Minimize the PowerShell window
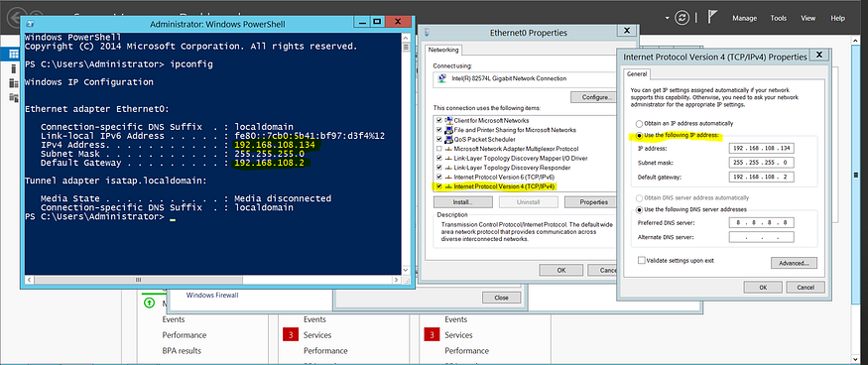868x365 pixels. [361, 22]
